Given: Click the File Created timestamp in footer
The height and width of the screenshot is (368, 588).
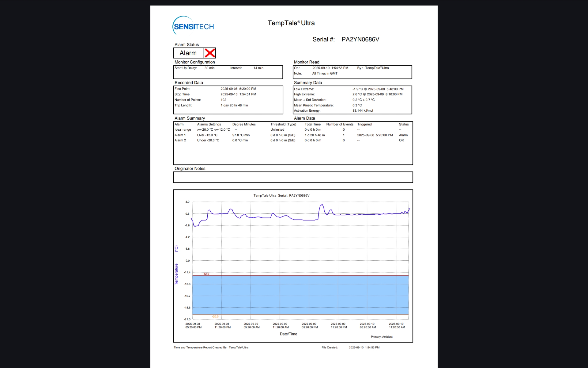Looking at the screenshot, I should coord(364,347).
